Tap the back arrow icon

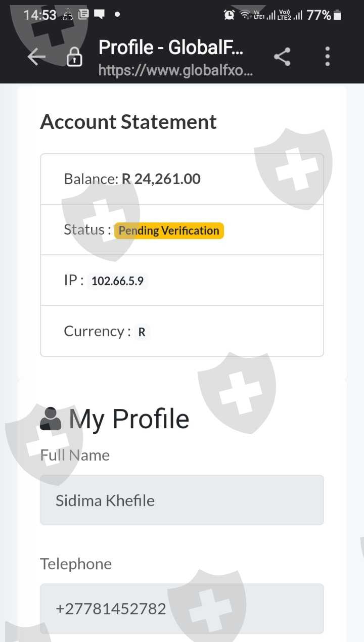(36, 57)
